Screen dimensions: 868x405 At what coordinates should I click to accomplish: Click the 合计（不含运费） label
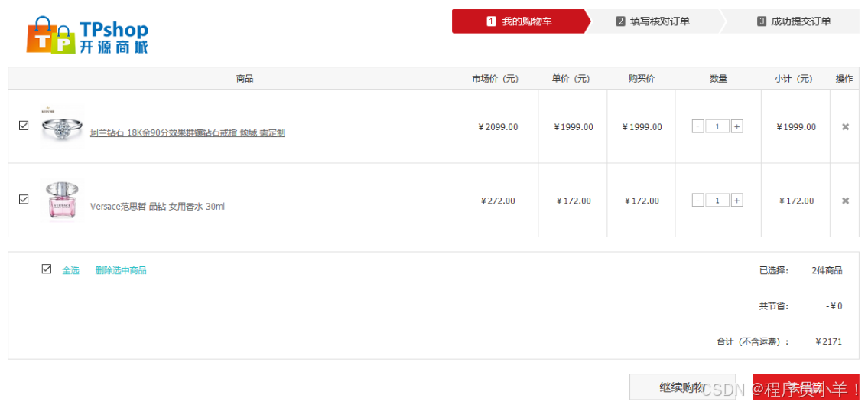point(753,341)
